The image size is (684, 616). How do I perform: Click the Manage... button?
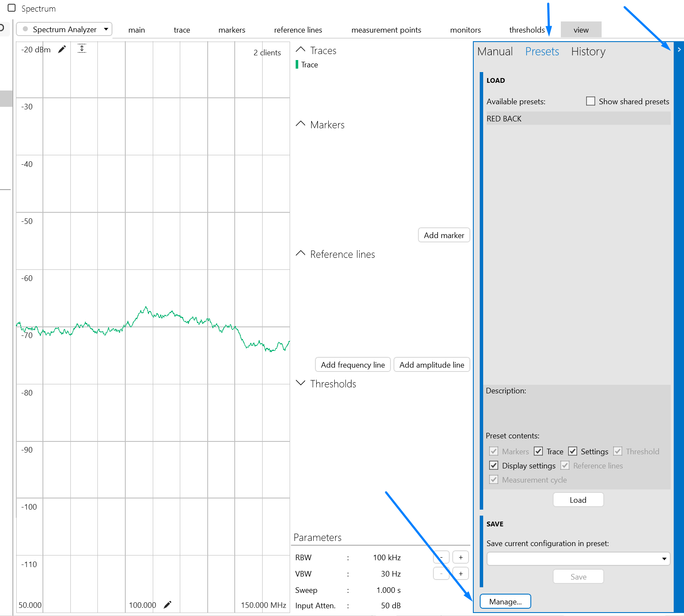point(505,601)
